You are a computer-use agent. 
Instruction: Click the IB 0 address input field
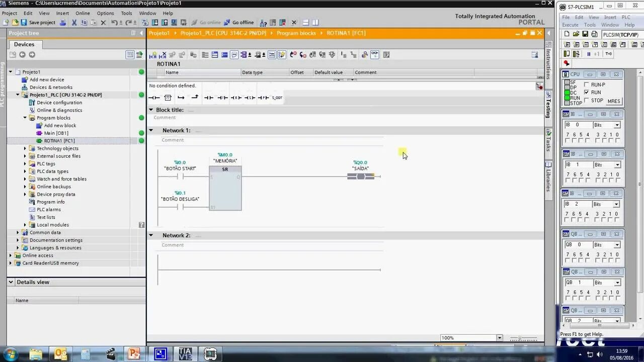coord(578,125)
